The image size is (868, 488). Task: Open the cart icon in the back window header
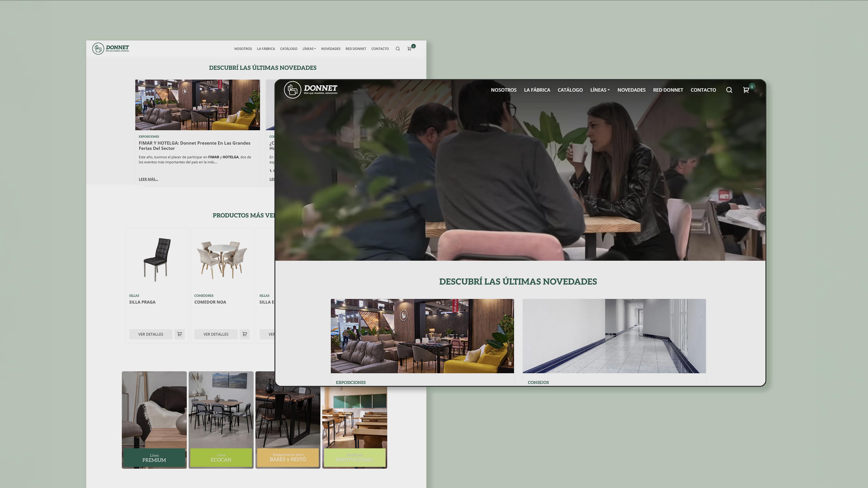coord(409,49)
